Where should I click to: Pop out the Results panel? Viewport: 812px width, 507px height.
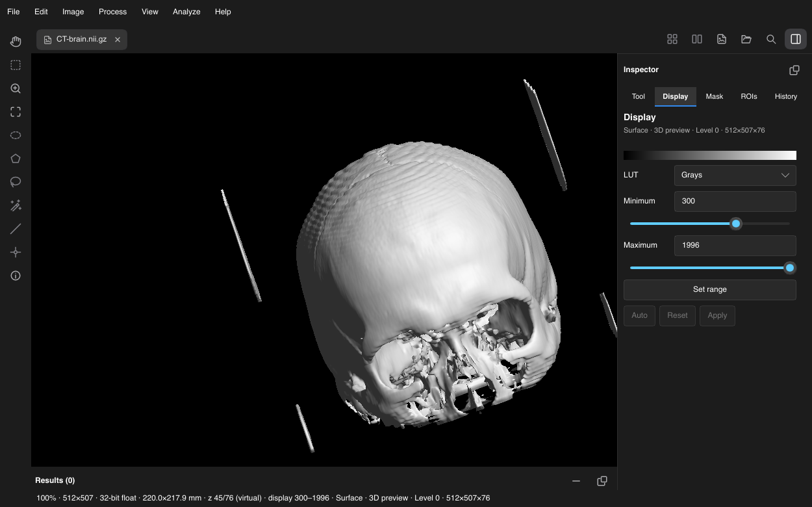pos(602,481)
